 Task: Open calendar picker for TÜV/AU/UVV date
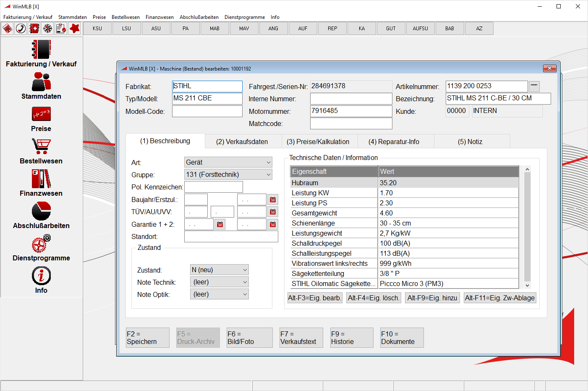[273, 212]
